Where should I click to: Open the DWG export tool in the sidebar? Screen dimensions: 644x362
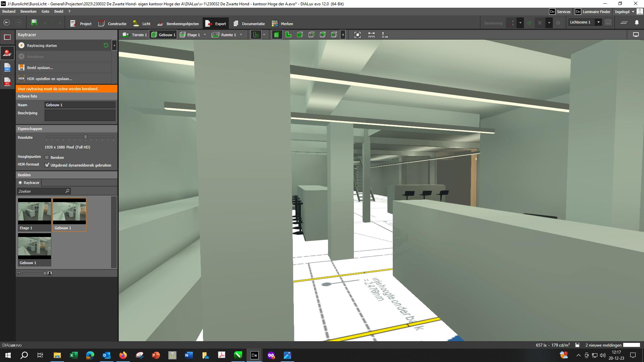click(x=7, y=68)
